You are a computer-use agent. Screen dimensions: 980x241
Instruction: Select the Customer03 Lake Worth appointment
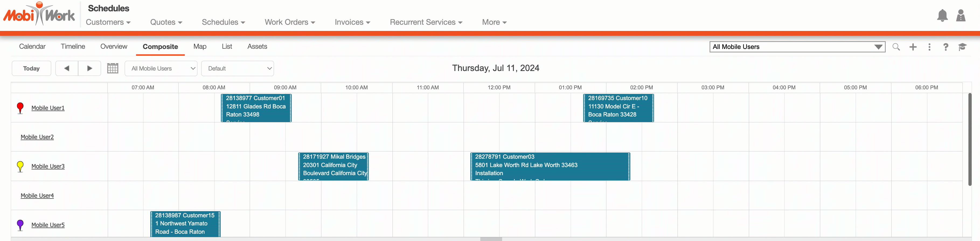[x=550, y=166]
